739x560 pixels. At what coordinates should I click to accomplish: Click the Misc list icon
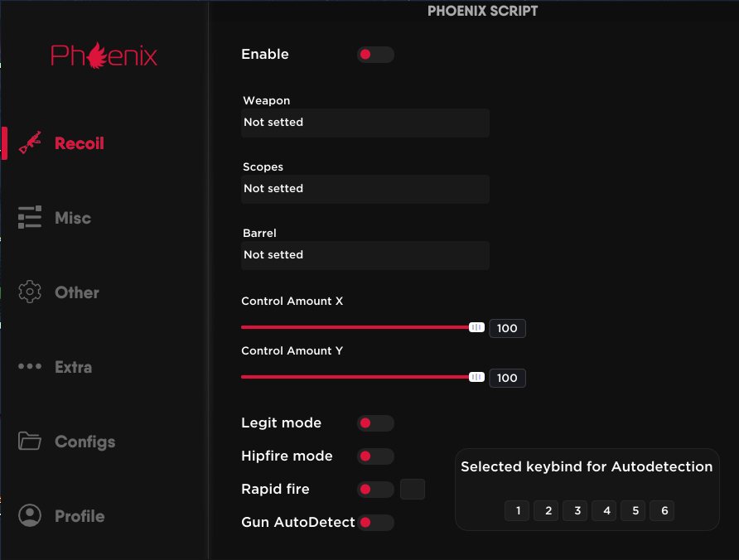(30, 217)
